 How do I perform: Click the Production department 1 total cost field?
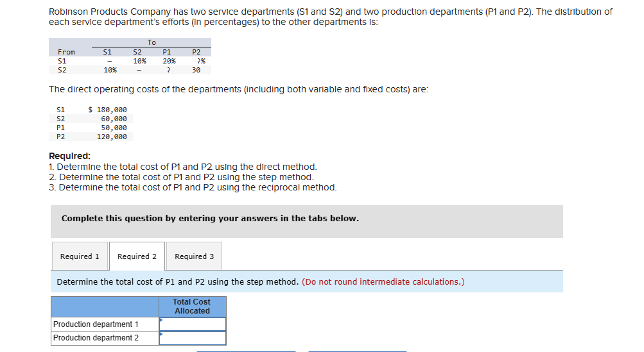point(193,324)
